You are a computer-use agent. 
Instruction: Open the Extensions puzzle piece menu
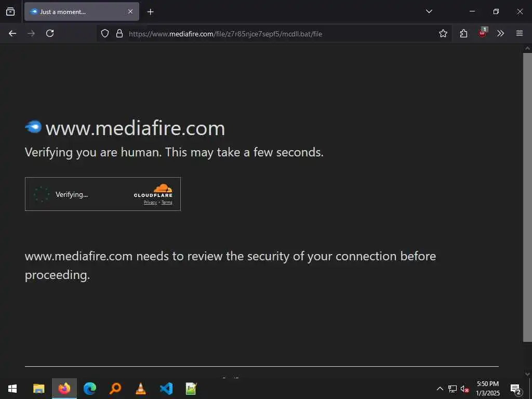(x=463, y=33)
